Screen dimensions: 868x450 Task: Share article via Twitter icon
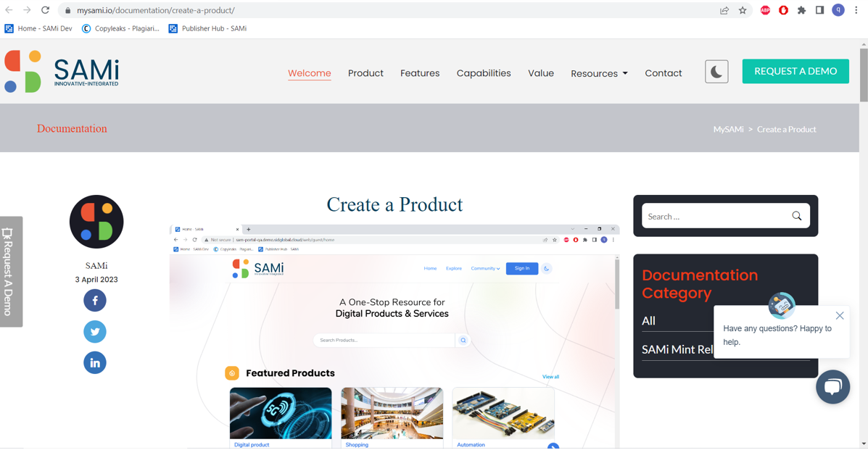click(95, 332)
